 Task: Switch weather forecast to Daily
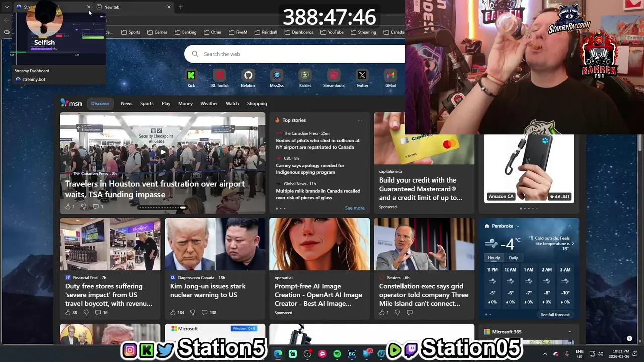click(x=513, y=258)
